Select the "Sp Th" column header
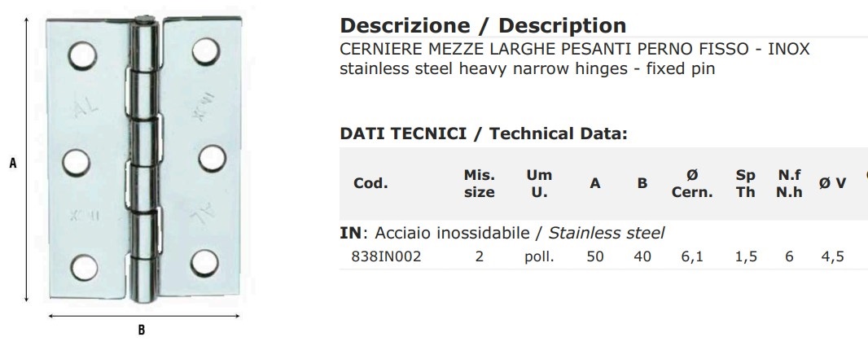 click(x=746, y=183)
